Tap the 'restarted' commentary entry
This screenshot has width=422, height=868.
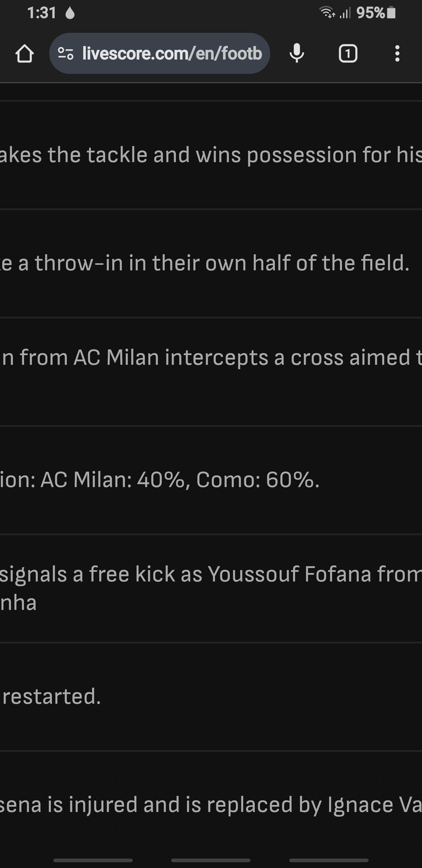tap(211, 696)
